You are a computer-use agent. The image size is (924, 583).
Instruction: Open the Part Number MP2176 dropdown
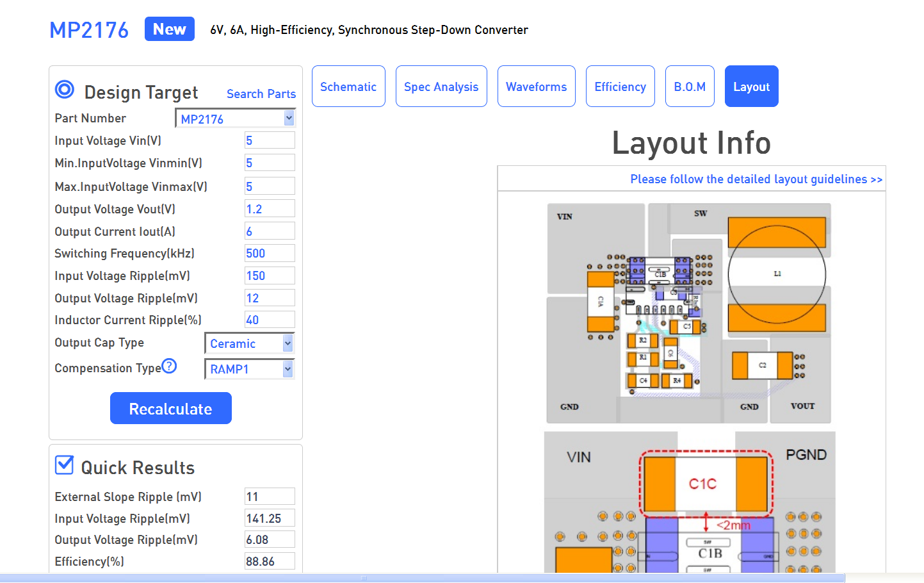235,119
